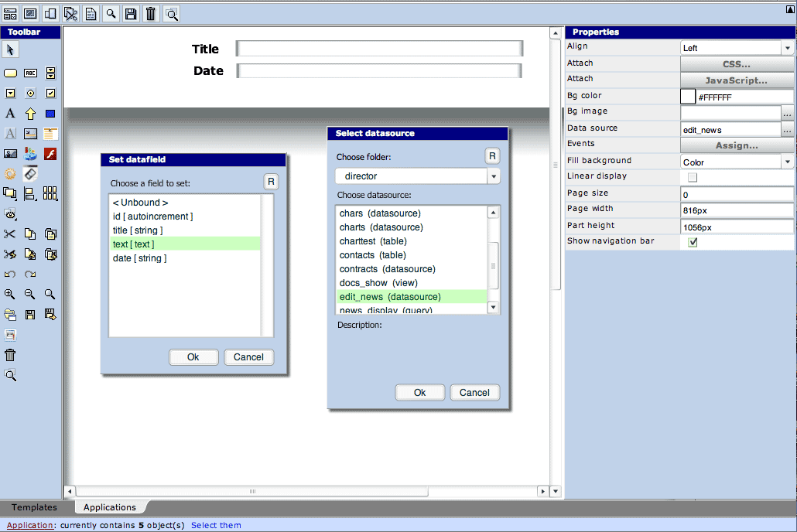Uncheck Show navigation bar checkbox
The height and width of the screenshot is (532, 797).
click(693, 242)
